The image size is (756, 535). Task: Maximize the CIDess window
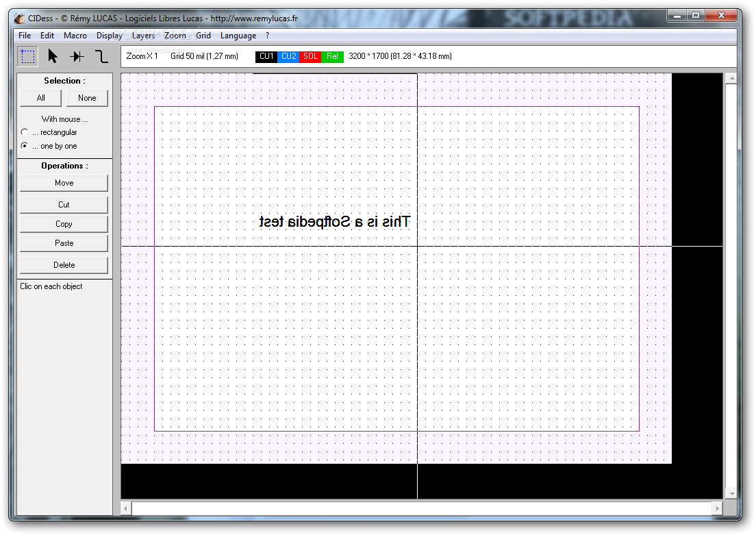tap(695, 16)
